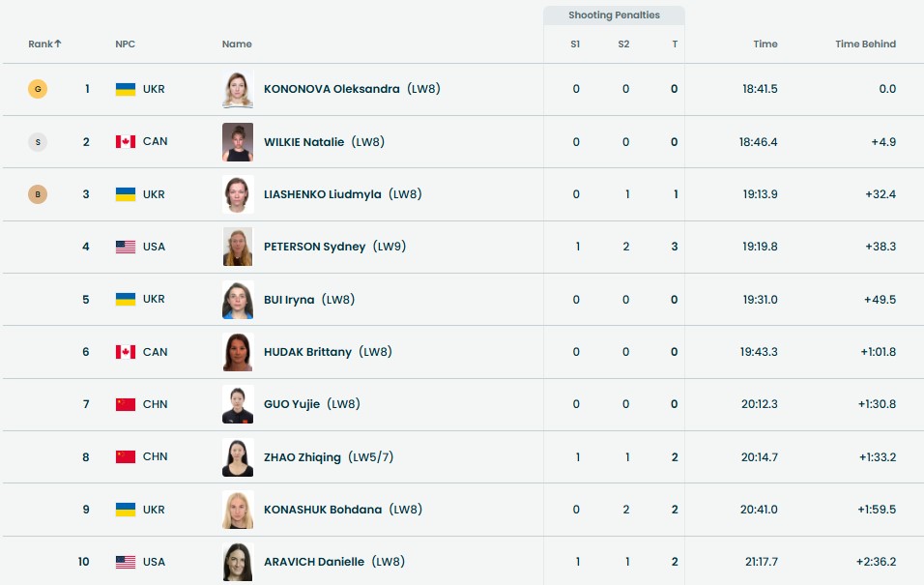
Task: Click the silver medal icon for rank 2
Action: tap(38, 142)
